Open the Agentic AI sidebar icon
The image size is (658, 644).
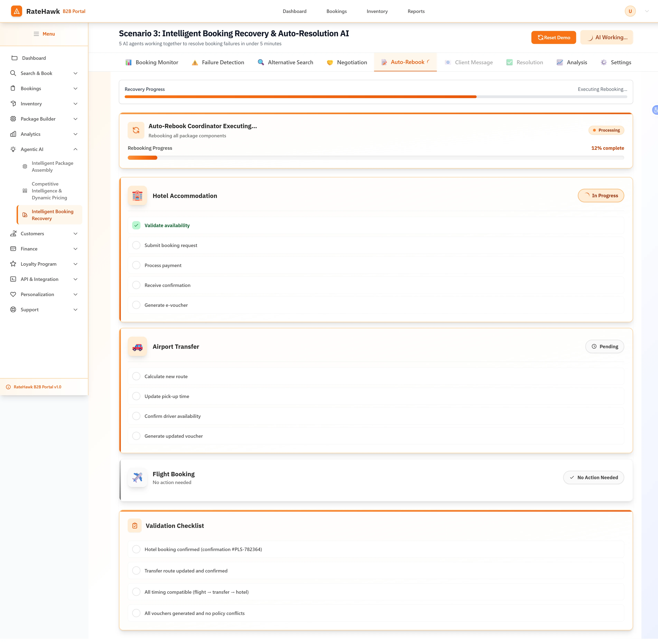13,149
